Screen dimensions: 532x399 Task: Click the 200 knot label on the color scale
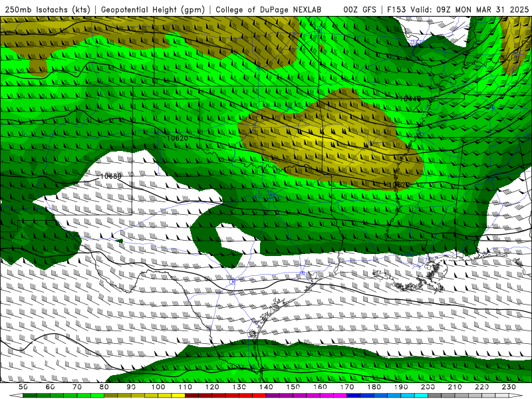(x=428, y=387)
